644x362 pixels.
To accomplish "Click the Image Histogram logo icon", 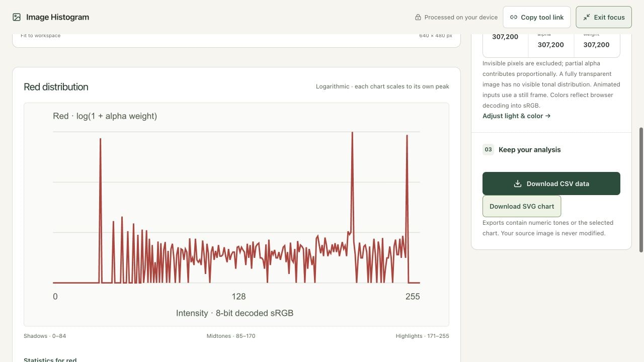I will pyautogui.click(x=17, y=17).
